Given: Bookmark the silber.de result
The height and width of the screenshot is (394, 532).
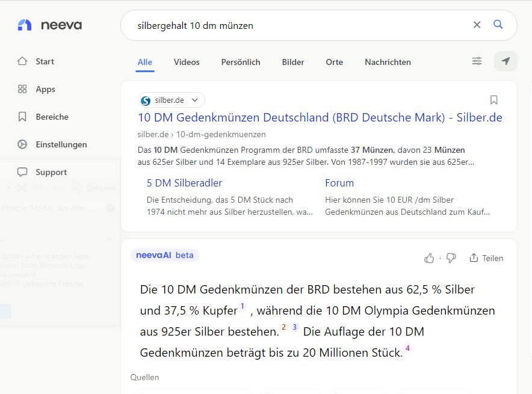Looking at the screenshot, I should pos(493,100).
